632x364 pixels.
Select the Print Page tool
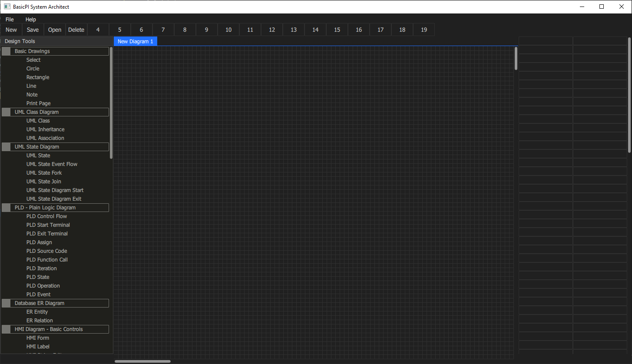coord(39,103)
